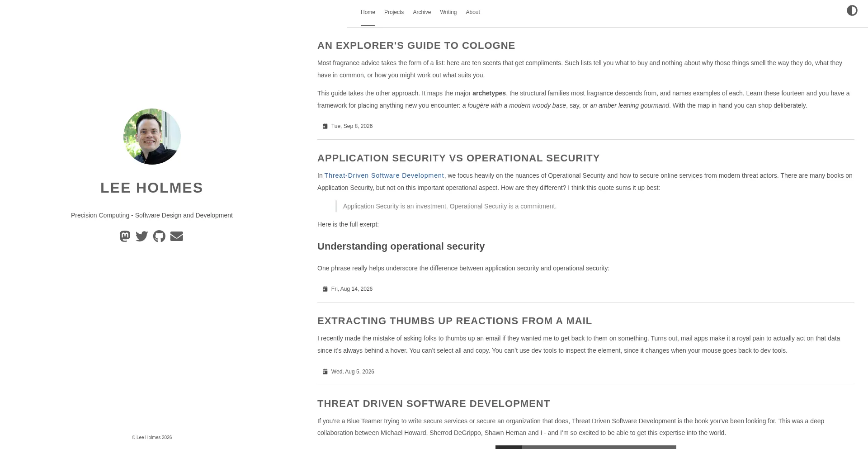Viewport: 868px width, 449px height.
Task: Click the calendar icon beside Tue, Sep 8, 2026
Action: click(x=325, y=126)
